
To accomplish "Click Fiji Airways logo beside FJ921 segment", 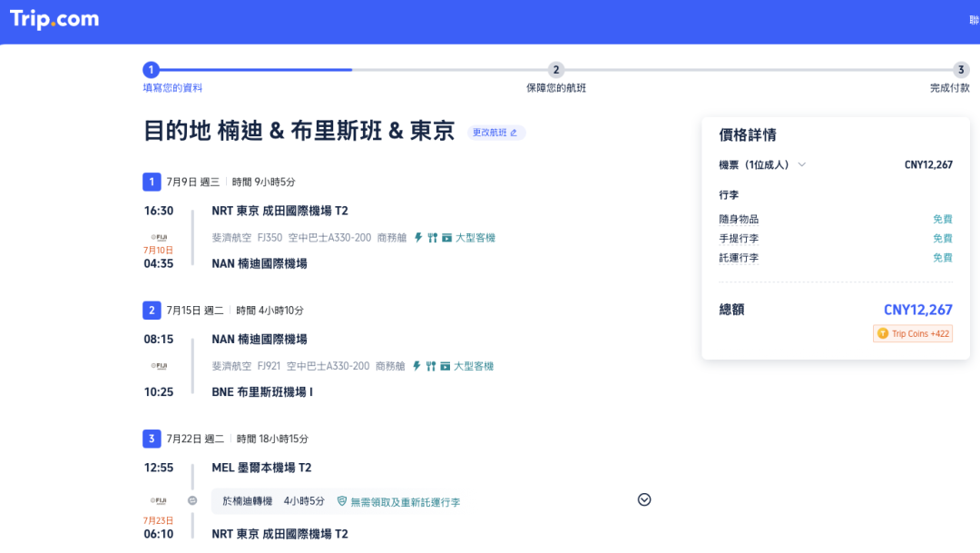I will tap(159, 366).
